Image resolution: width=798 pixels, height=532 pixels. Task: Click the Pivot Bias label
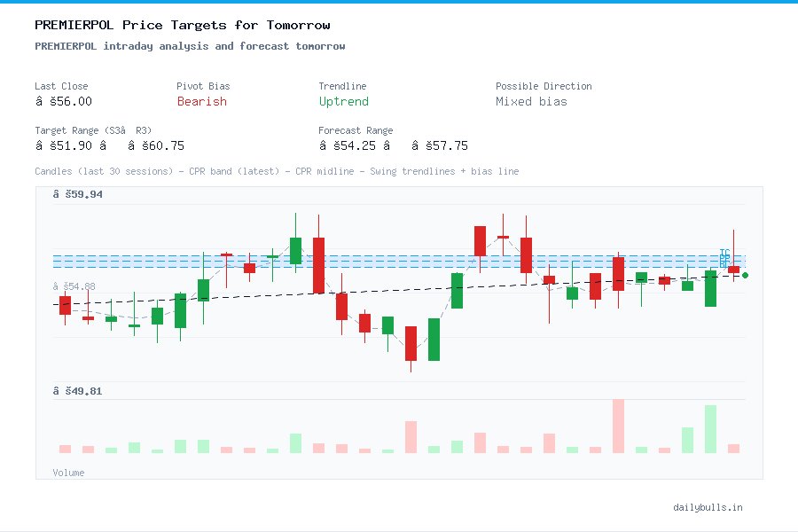pyautogui.click(x=203, y=86)
